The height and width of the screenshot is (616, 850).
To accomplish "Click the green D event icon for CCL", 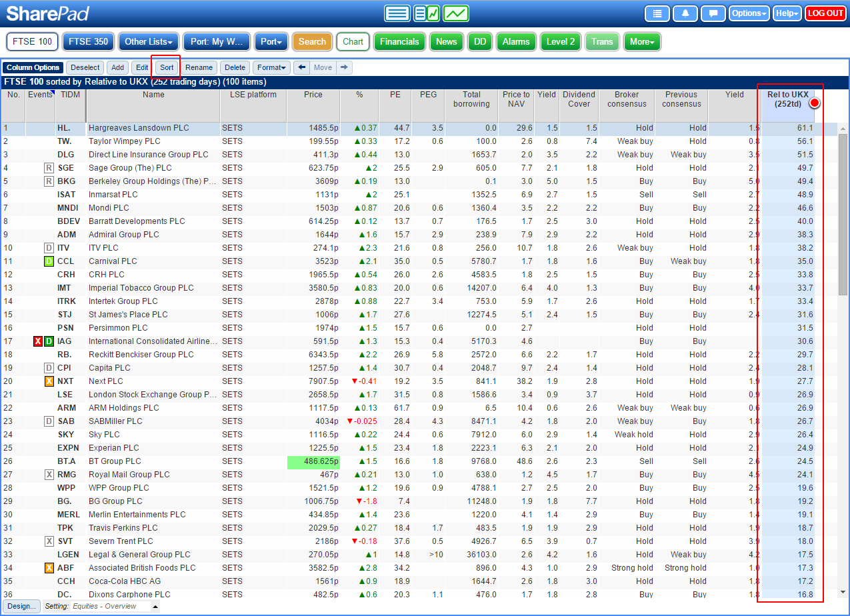I will [49, 261].
